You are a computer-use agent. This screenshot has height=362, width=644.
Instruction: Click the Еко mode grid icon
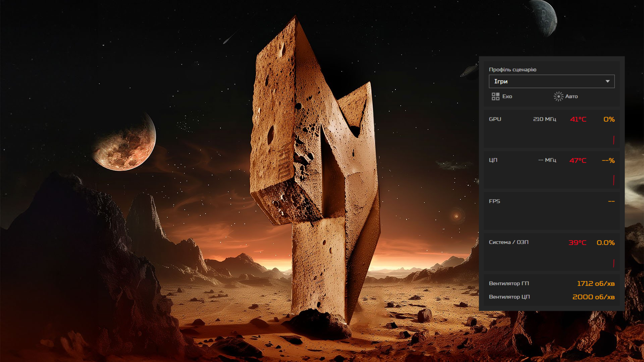pos(495,97)
